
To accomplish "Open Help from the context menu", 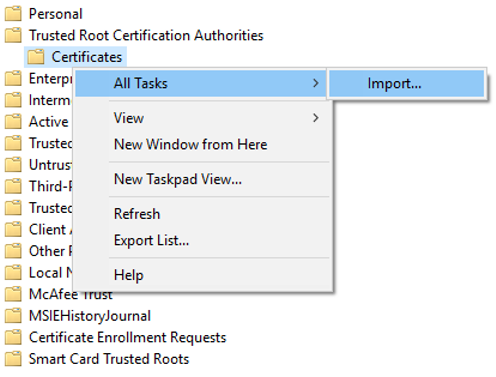I will tap(129, 275).
